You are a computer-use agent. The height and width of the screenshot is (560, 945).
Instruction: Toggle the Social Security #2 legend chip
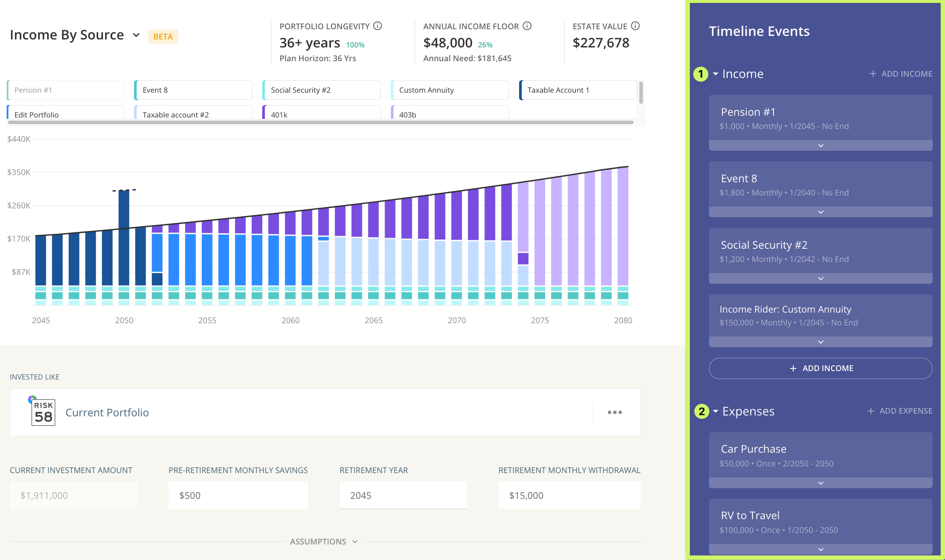321,90
